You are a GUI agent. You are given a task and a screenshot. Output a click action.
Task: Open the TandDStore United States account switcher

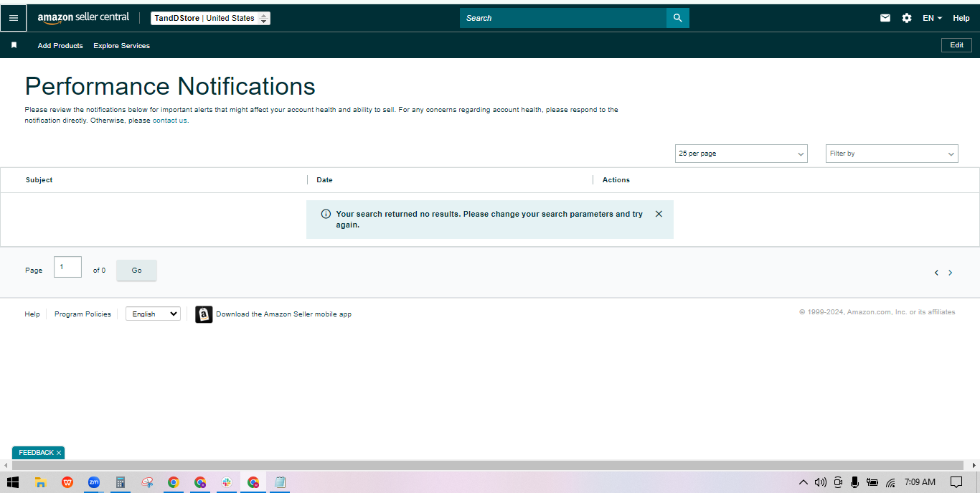(x=210, y=18)
